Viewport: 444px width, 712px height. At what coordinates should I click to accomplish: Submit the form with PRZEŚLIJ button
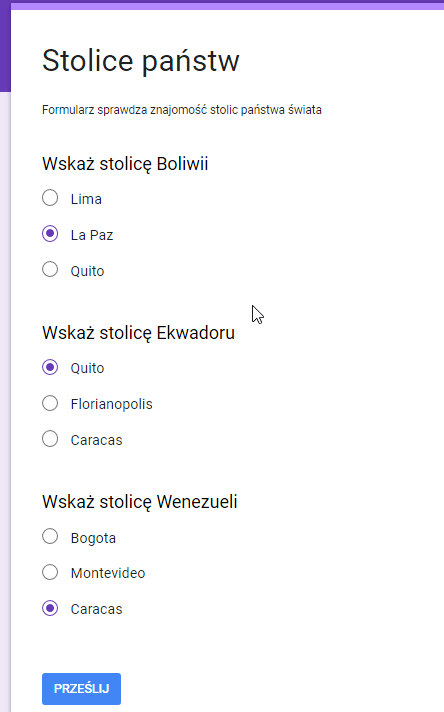[81, 689]
